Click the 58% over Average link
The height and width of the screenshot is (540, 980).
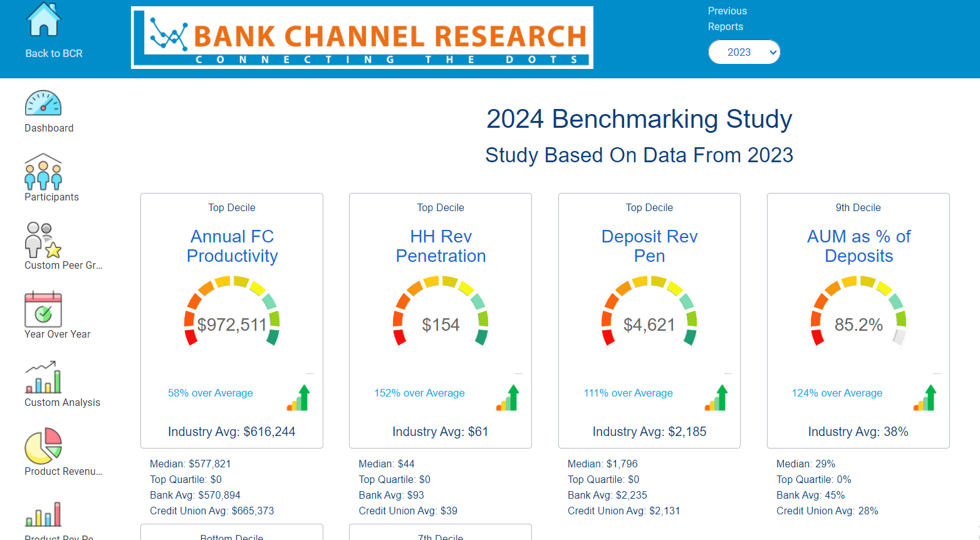coord(210,393)
